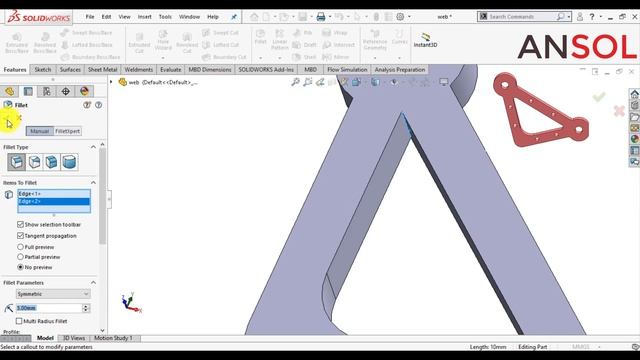
Task: Select Full preview radio button
Action: [20, 247]
